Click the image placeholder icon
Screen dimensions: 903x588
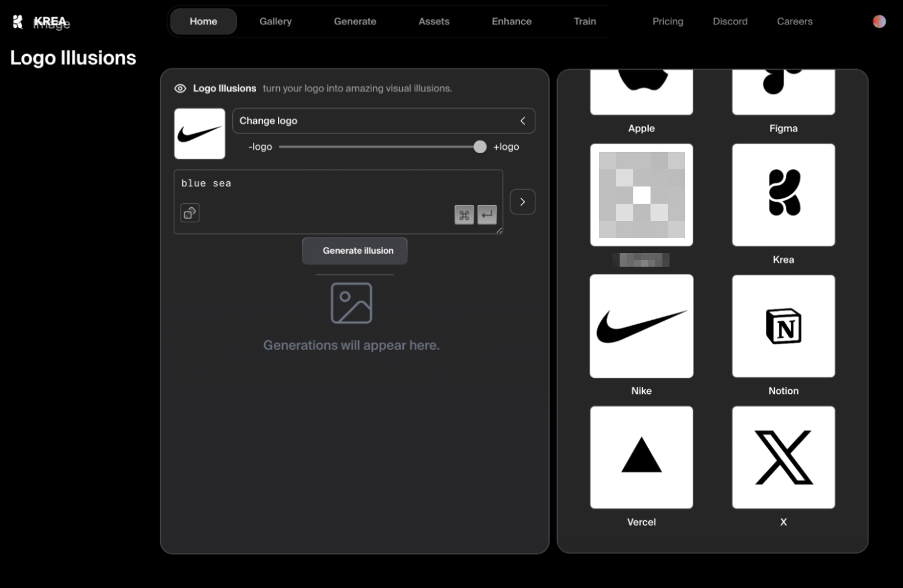tap(352, 303)
